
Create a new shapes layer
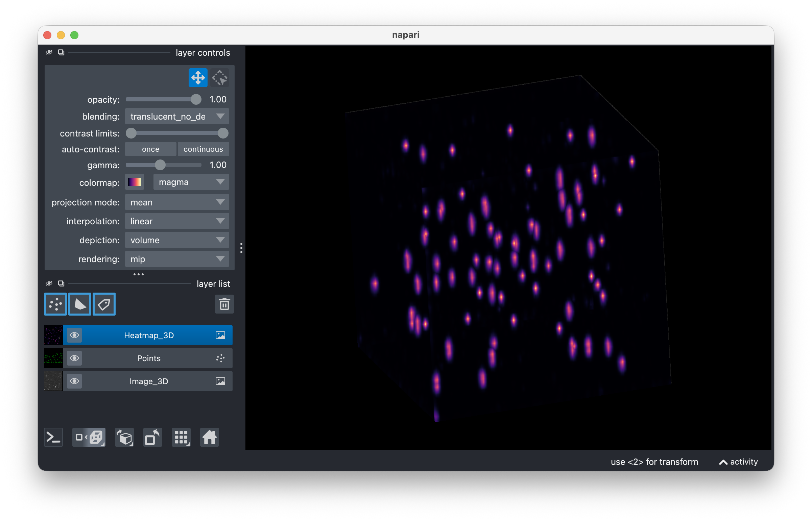(80, 304)
